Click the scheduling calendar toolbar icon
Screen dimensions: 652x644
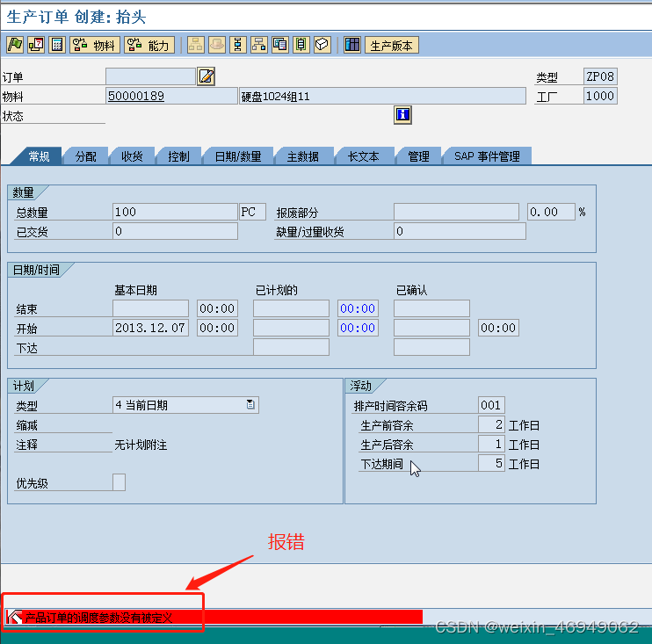(x=36, y=45)
